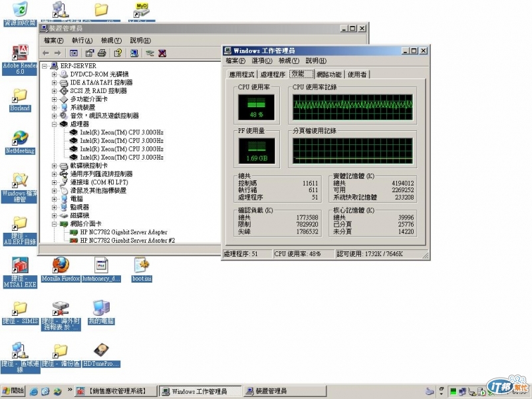Click the Forward arrow in Device Manager toolbar
Viewport: 532px width, 399px height.
pos(58,53)
